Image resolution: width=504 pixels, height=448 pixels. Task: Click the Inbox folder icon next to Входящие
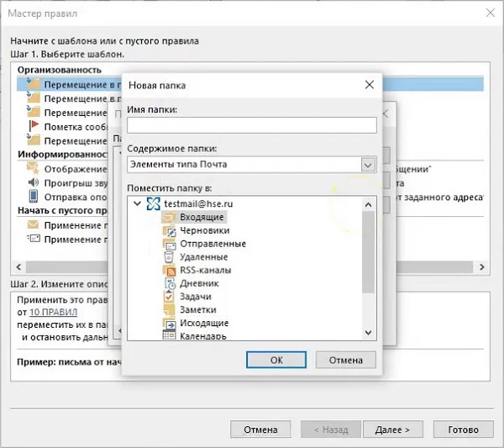click(168, 217)
